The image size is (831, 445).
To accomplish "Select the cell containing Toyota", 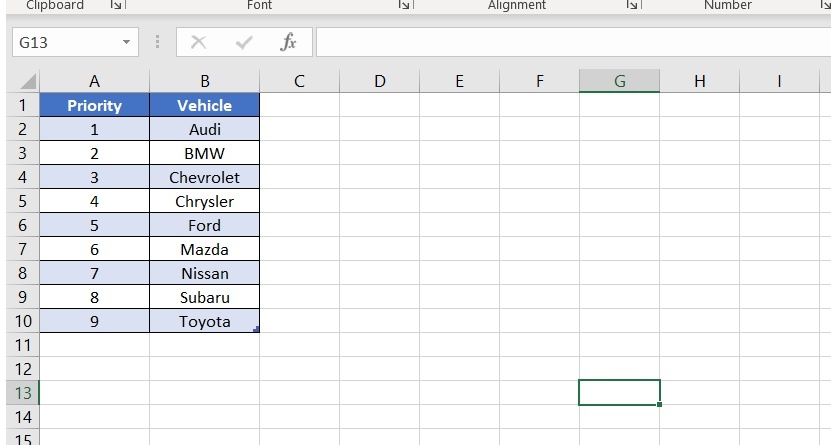I will point(205,321).
